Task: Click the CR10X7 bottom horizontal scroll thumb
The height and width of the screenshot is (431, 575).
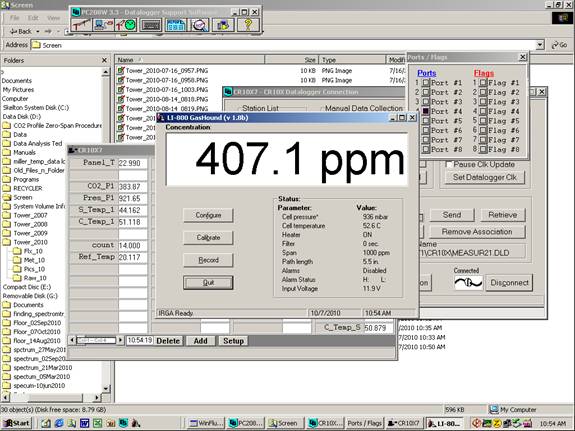Action: coord(96,340)
